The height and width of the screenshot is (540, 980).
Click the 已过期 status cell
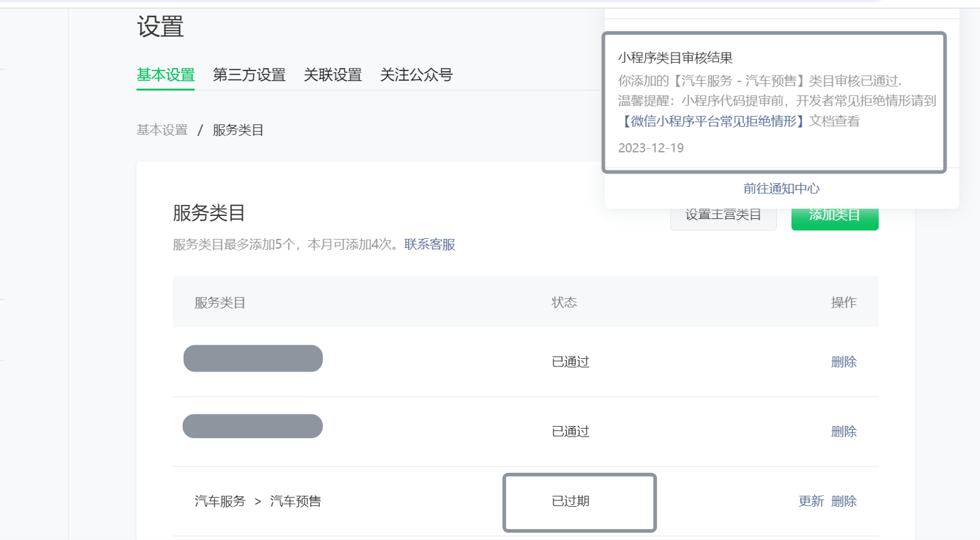tap(571, 501)
